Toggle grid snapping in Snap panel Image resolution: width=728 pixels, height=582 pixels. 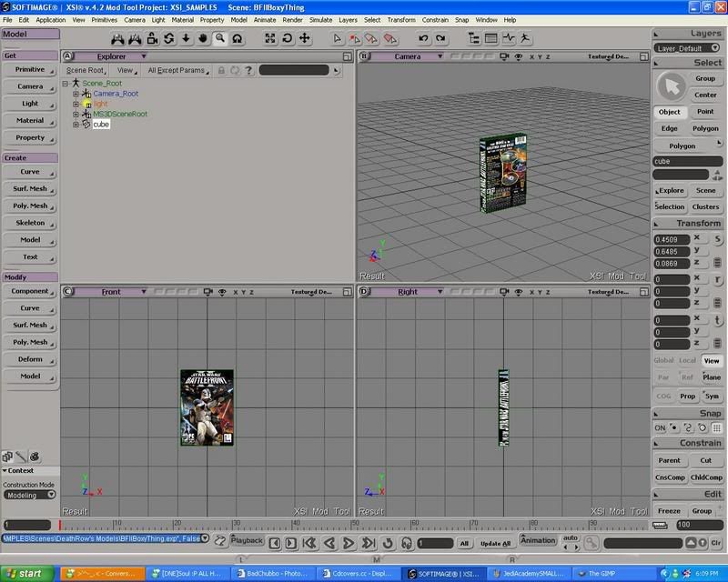click(716, 428)
